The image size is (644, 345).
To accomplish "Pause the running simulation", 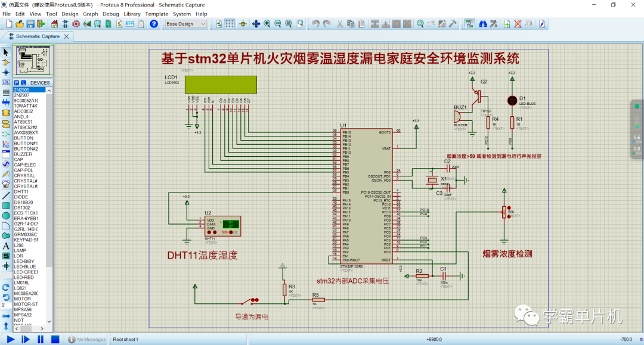I will click(x=41, y=339).
